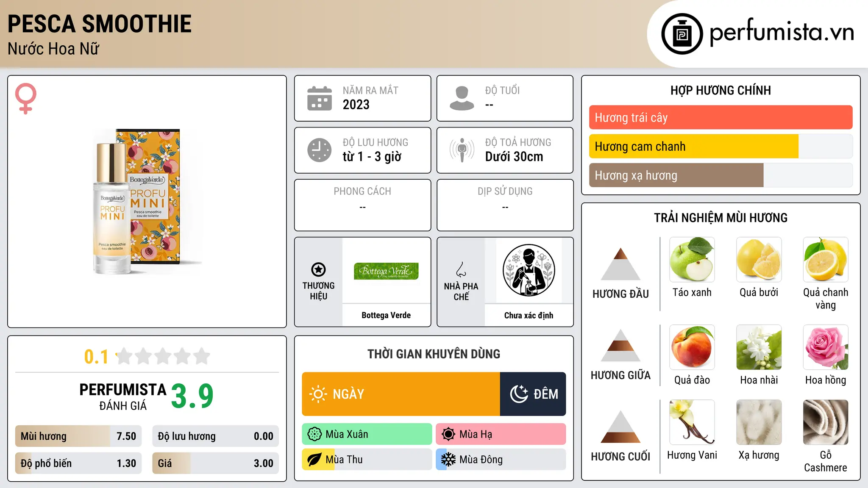Image resolution: width=868 pixels, height=488 pixels.
Task: Click the Perfumista rating value 3.9
Action: (192, 396)
